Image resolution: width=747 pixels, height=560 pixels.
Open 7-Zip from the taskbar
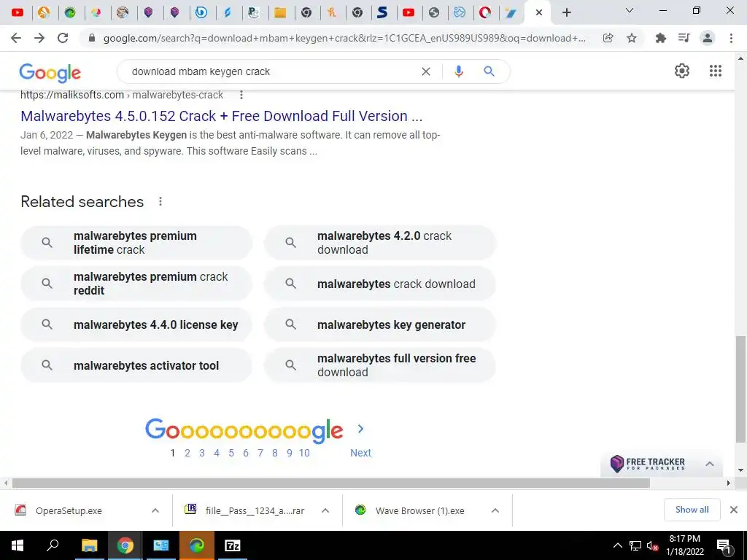click(x=233, y=545)
